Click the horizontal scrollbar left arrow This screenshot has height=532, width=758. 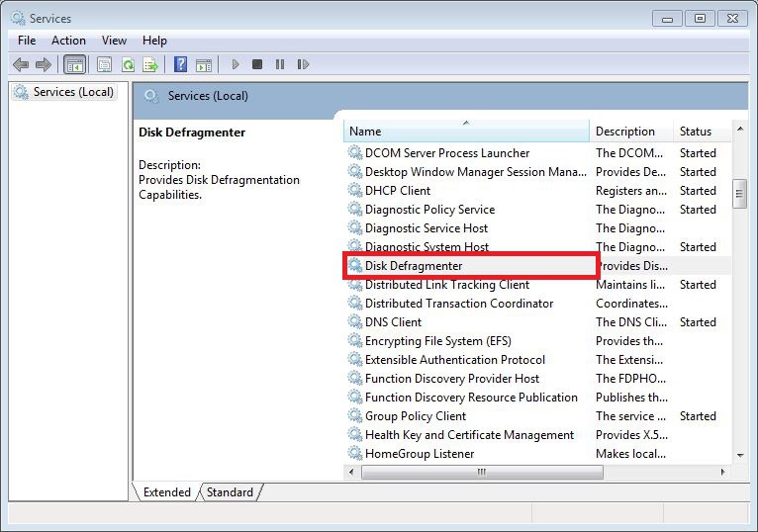click(x=351, y=472)
